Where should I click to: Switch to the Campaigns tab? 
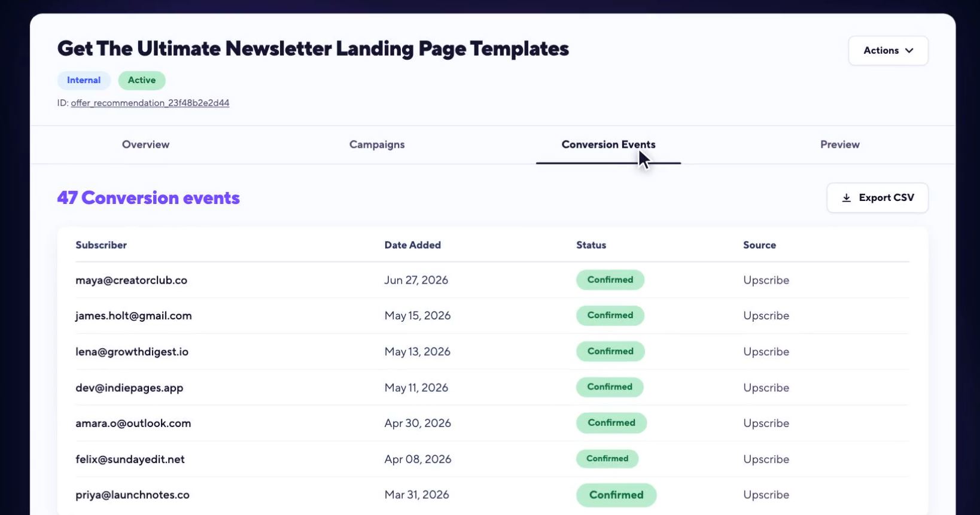click(x=377, y=145)
